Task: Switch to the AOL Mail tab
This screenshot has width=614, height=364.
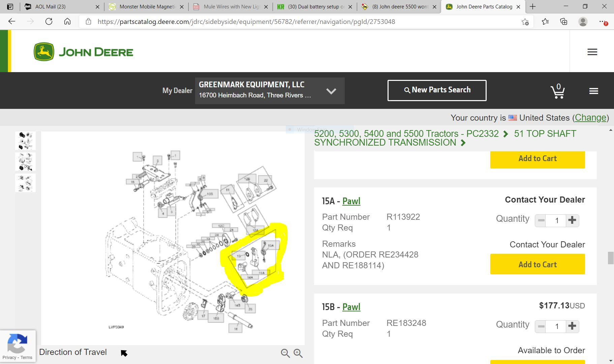Action: click(51, 6)
